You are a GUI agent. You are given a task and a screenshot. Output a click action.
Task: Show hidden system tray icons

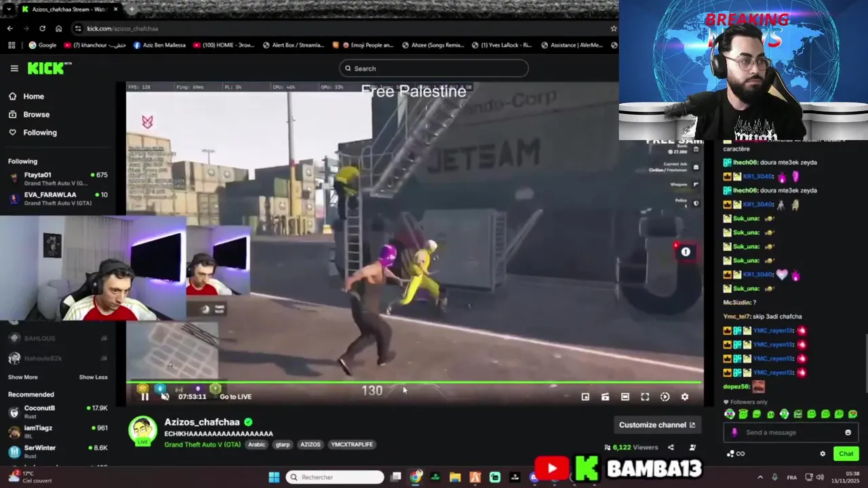(760, 477)
